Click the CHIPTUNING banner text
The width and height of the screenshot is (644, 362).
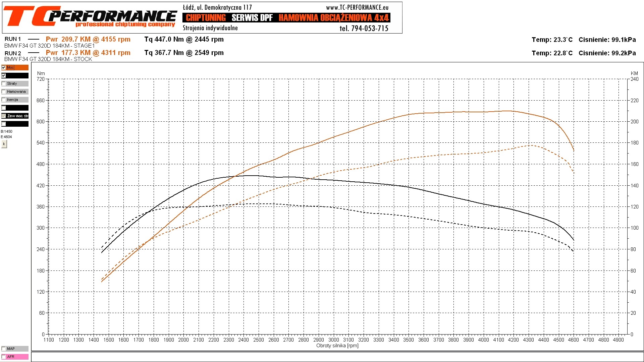(x=206, y=18)
